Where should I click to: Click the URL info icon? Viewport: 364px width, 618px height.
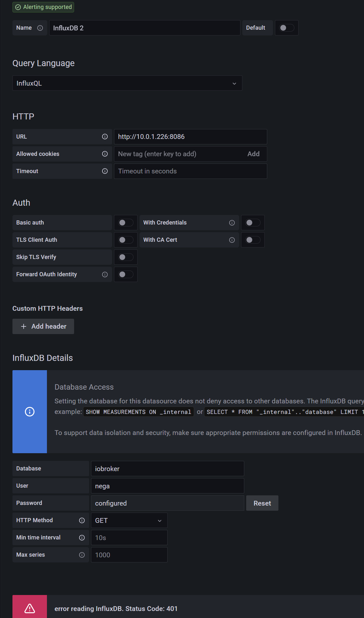coord(105,137)
